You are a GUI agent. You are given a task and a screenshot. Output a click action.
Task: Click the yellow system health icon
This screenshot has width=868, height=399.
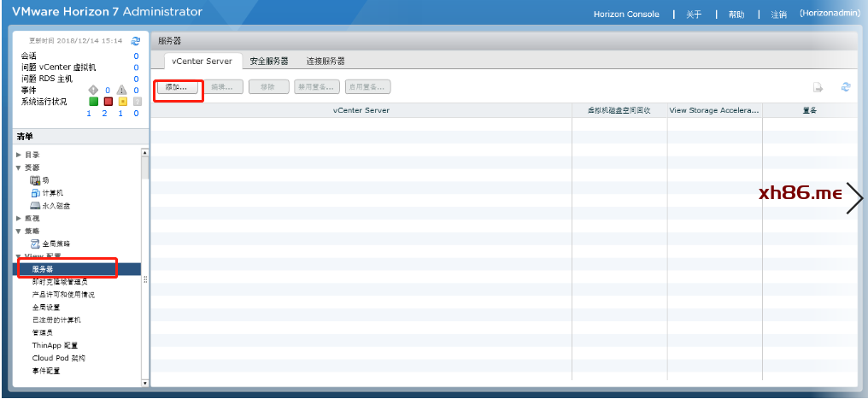[122, 101]
